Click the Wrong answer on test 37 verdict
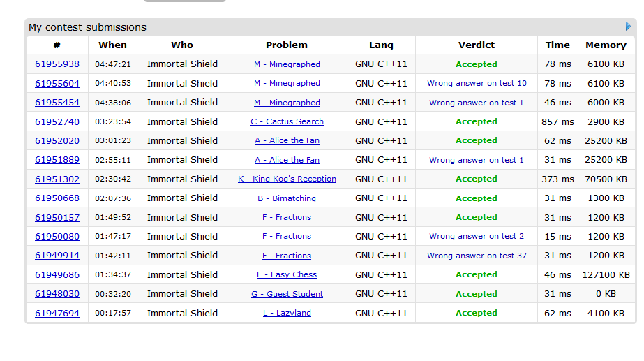Viewport: 644px width, 361px height. point(477,256)
